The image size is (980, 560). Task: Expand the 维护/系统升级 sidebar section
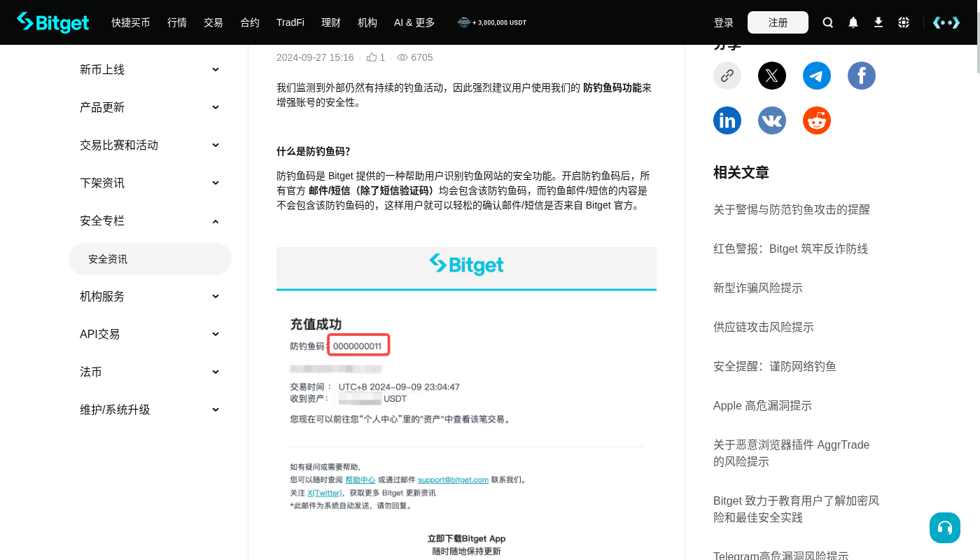[150, 409]
